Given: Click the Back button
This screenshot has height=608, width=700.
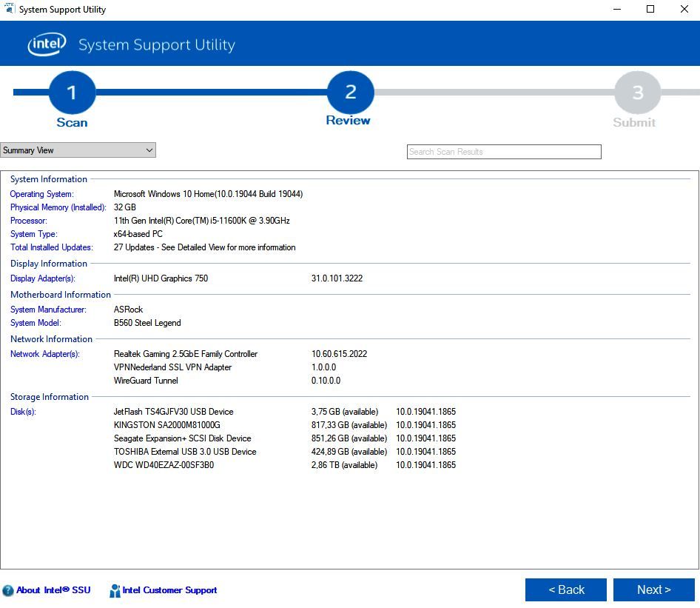Looking at the screenshot, I should (x=565, y=589).
